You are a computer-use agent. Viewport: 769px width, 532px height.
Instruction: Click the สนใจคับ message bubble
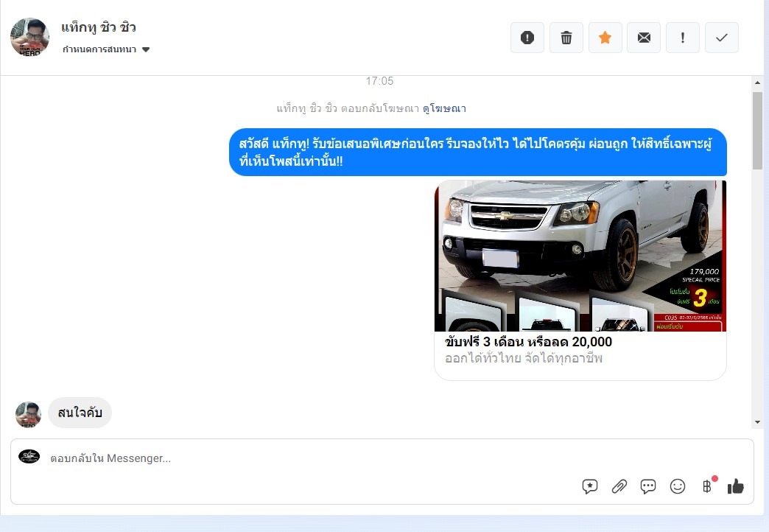click(80, 413)
